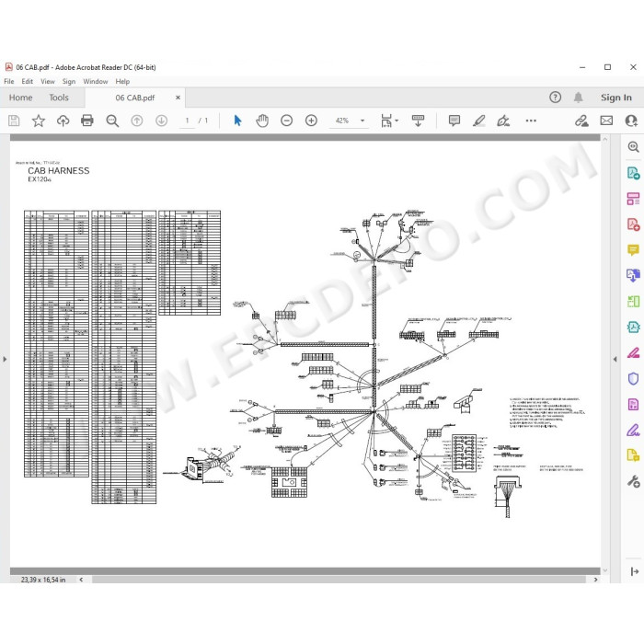Click the page number field
The width and height of the screenshot is (644, 644).
click(x=188, y=121)
